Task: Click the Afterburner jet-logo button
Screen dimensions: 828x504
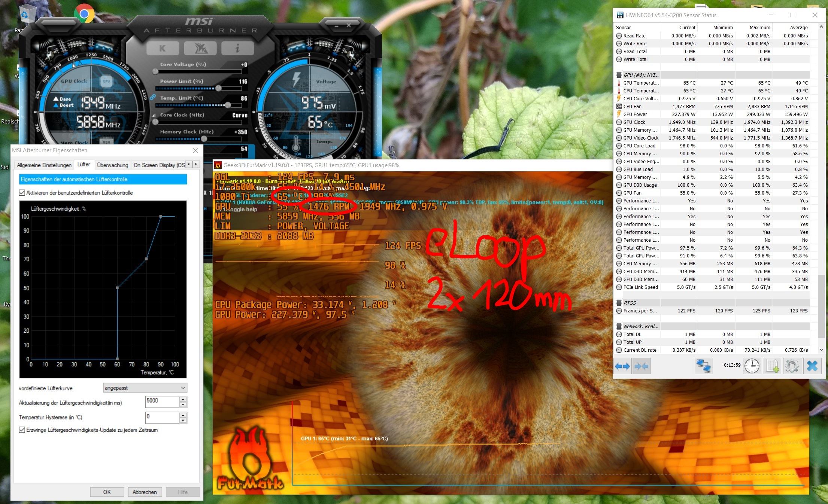Action: (x=200, y=48)
